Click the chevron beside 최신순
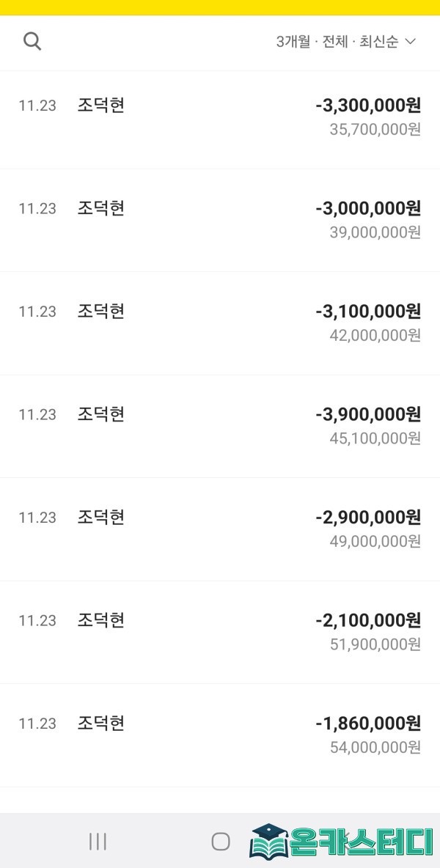This screenshot has height=868, width=440. 411,42
